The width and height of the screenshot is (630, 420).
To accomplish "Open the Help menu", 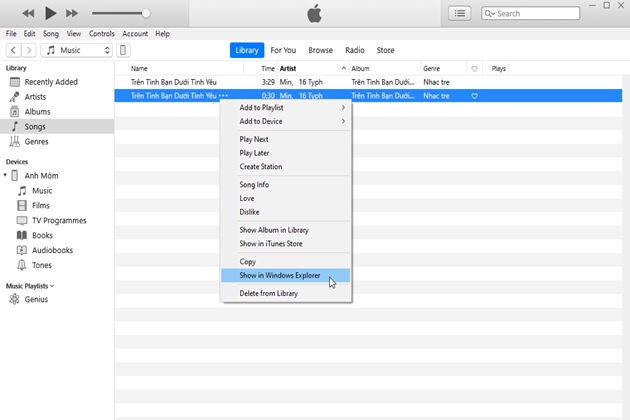I will (162, 34).
